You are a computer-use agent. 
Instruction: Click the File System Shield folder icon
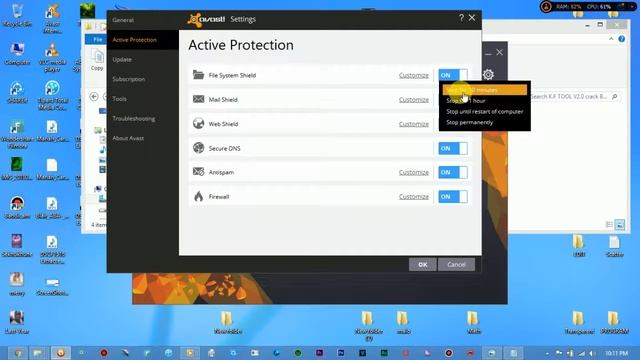point(198,75)
